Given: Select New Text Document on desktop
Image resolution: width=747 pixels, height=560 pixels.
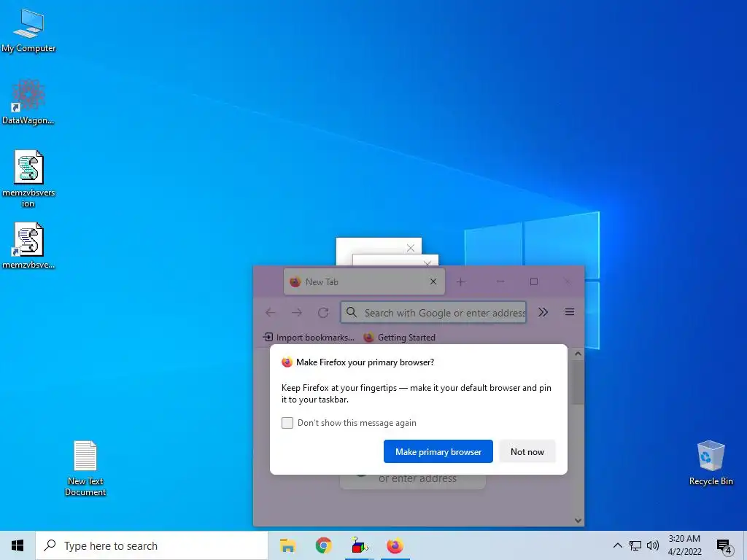Looking at the screenshot, I should 85,468.
